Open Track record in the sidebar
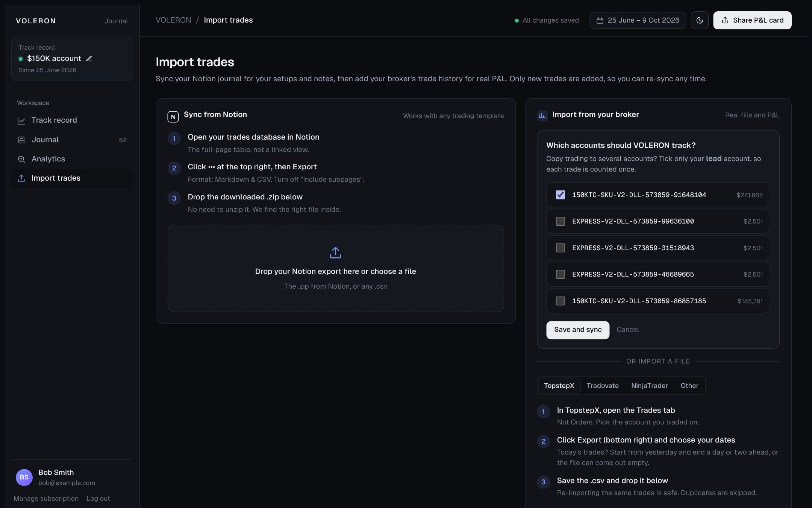This screenshot has width=812, height=508. tap(72, 120)
